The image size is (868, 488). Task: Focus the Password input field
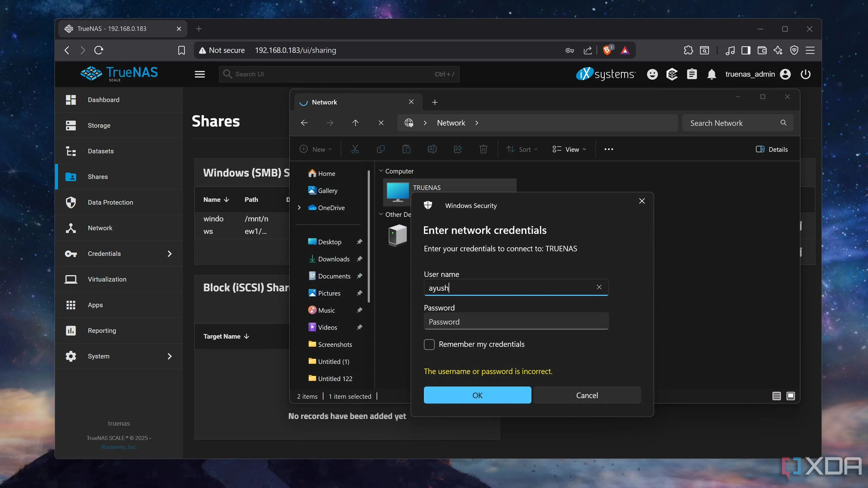click(516, 321)
